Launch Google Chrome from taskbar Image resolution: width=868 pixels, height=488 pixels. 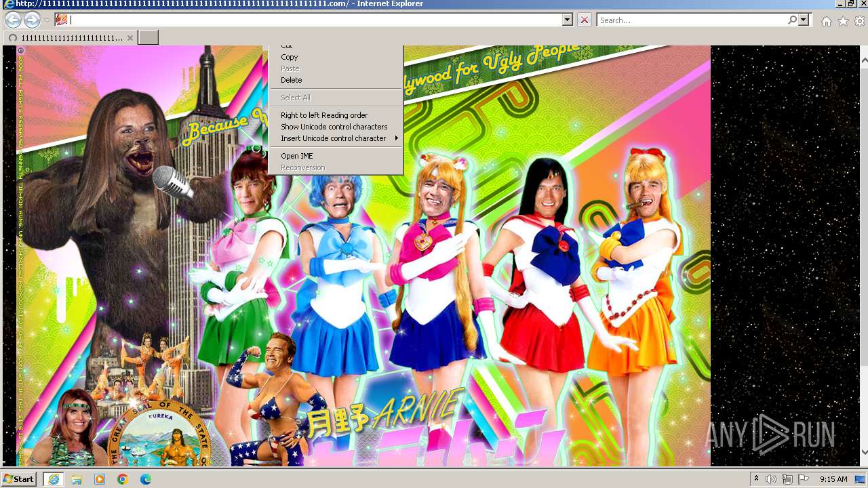point(123,479)
